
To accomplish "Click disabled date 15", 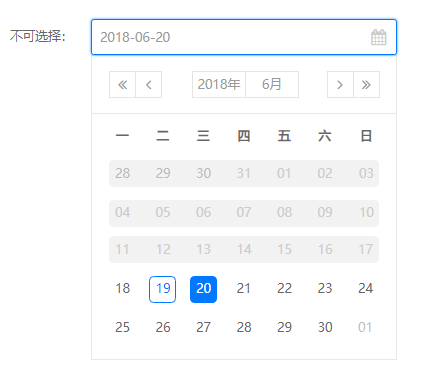I will point(284,249).
